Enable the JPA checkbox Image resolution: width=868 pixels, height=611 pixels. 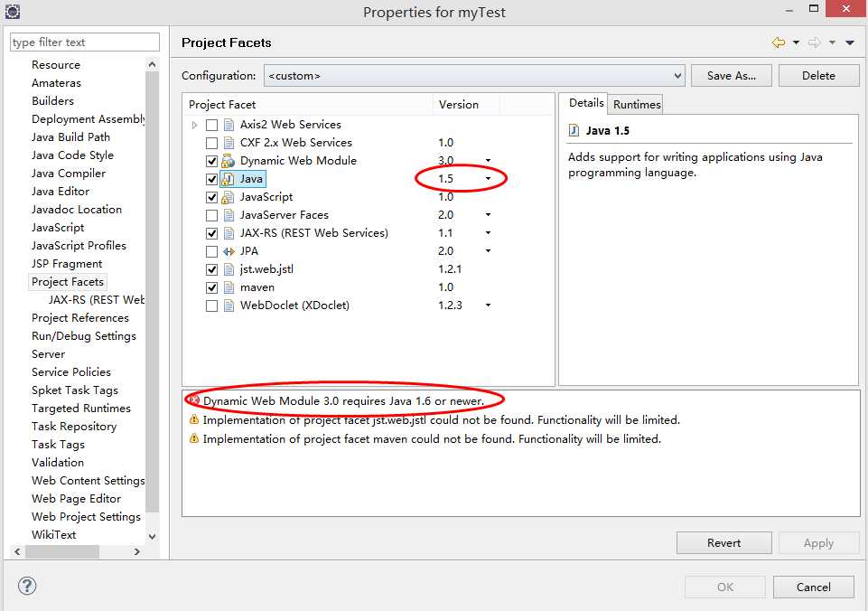pos(211,251)
